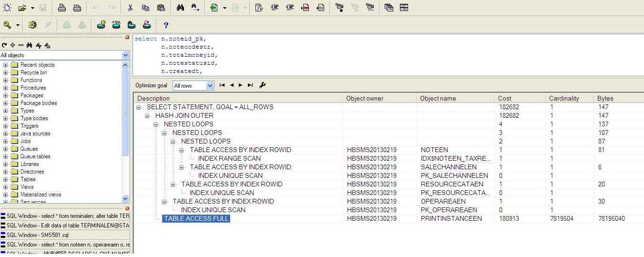Click the Object name column header
644x257 pixels.
[456, 98]
